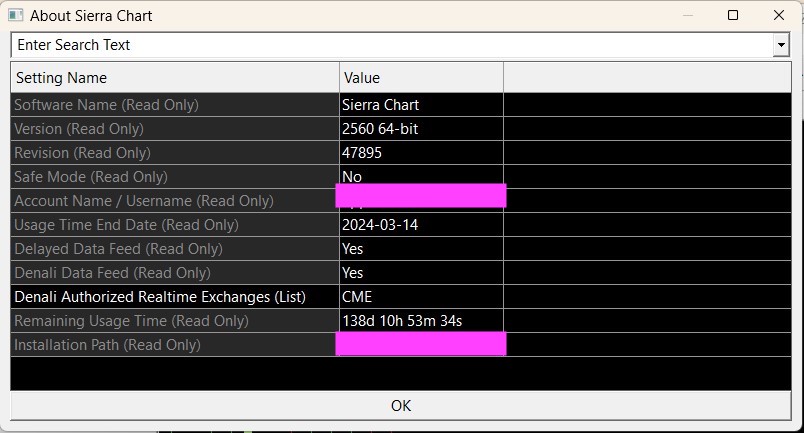
Task: Click the Safe Mode value No
Action: coord(352,177)
